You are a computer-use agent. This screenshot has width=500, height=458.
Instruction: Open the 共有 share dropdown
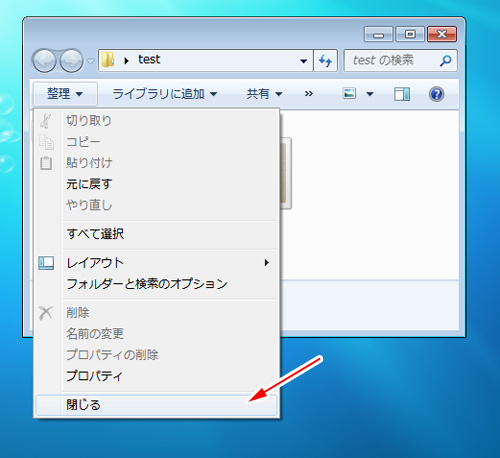pyautogui.click(x=264, y=94)
